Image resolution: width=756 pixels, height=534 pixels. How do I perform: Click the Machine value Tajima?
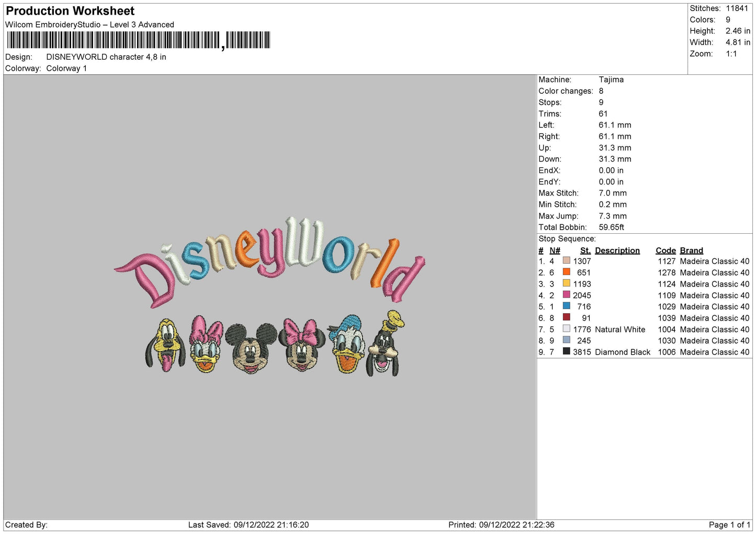pyautogui.click(x=611, y=79)
